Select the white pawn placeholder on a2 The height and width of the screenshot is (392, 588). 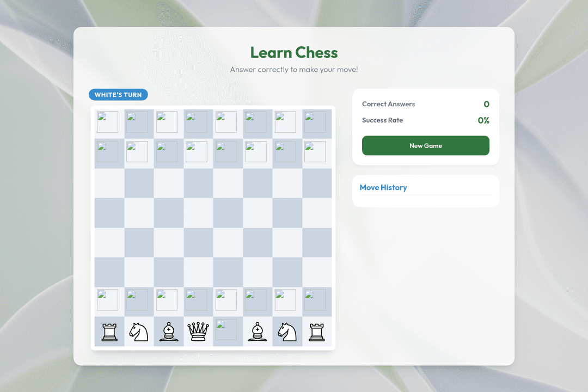coord(108,300)
